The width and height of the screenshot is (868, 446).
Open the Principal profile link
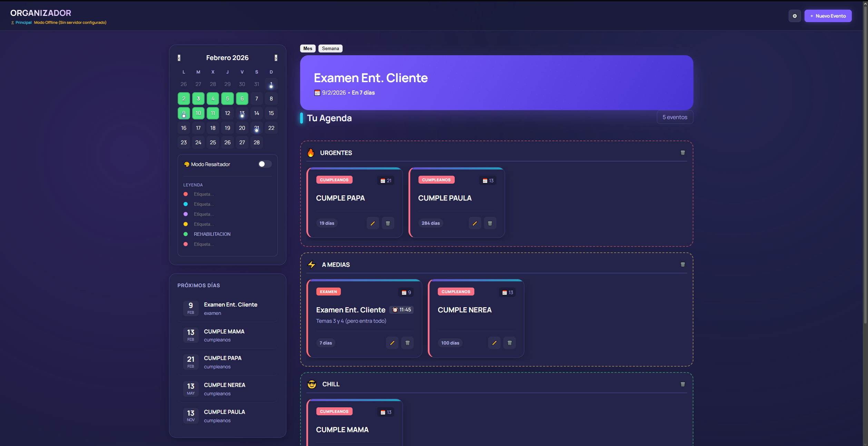pyautogui.click(x=23, y=23)
